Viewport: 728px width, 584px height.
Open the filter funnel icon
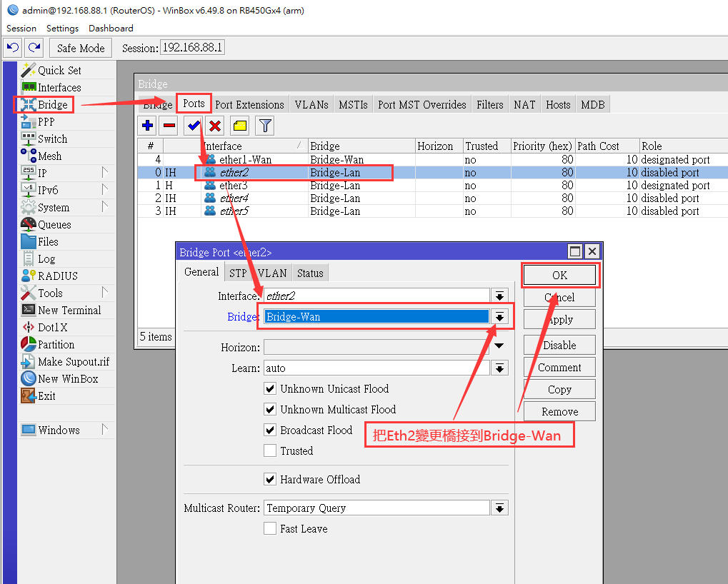click(x=265, y=125)
